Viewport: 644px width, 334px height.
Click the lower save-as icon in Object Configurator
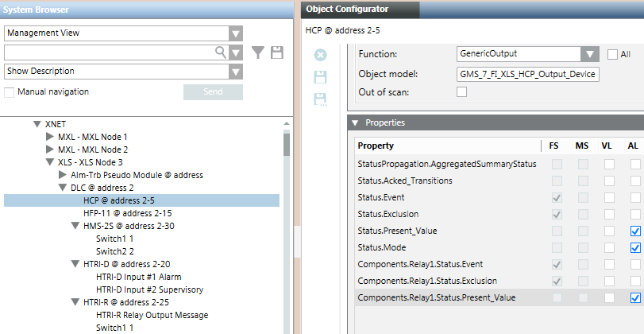(320, 99)
